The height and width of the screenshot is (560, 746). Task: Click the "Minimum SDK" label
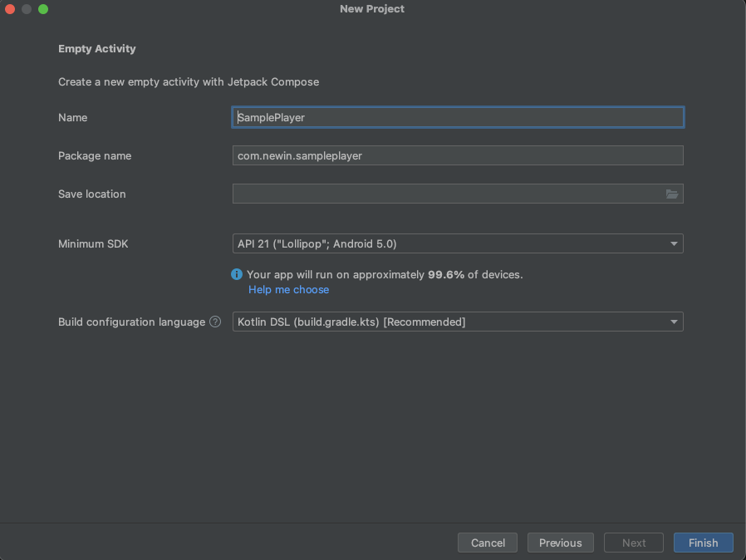(93, 244)
